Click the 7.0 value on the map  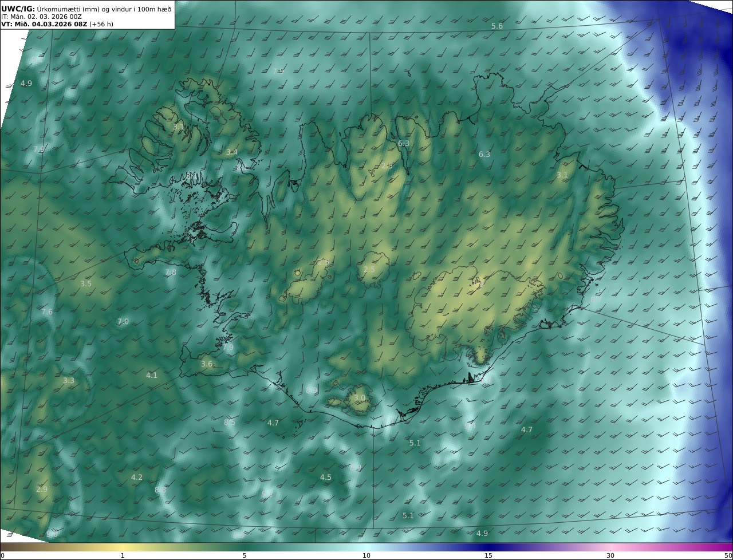point(123,322)
